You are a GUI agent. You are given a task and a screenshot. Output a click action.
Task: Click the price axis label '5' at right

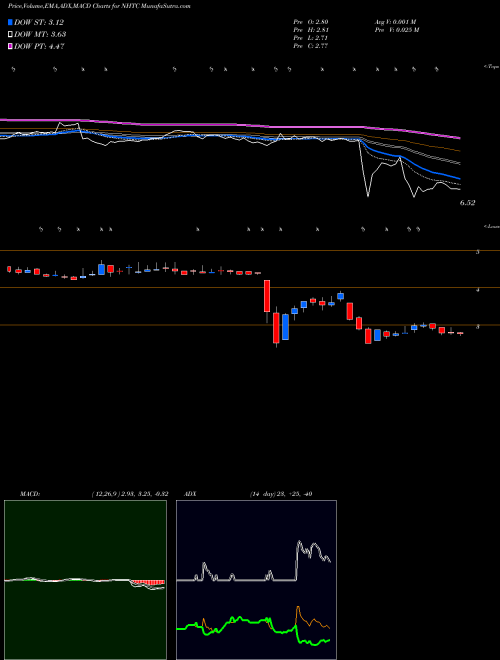point(478,252)
